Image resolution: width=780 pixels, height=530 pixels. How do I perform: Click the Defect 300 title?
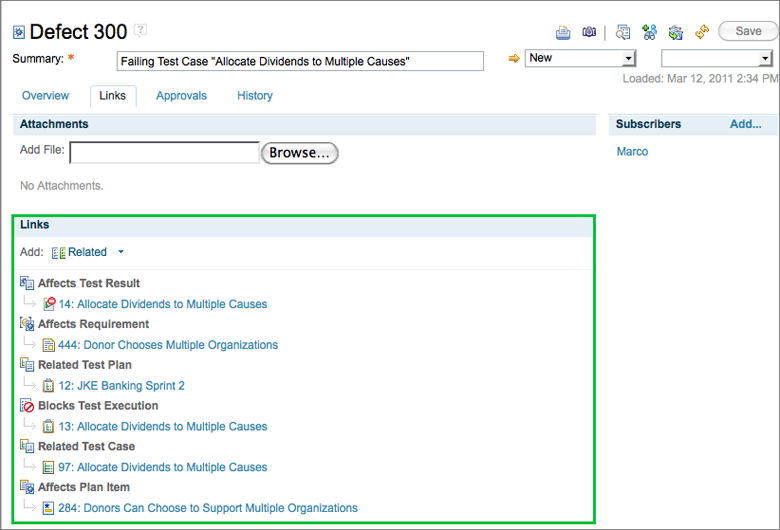pos(78,32)
